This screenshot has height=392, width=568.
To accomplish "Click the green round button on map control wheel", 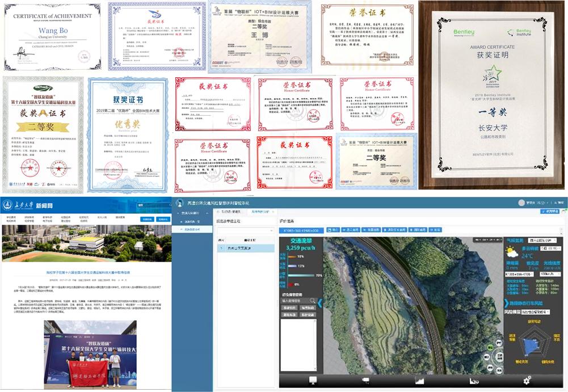I will (490, 348).
